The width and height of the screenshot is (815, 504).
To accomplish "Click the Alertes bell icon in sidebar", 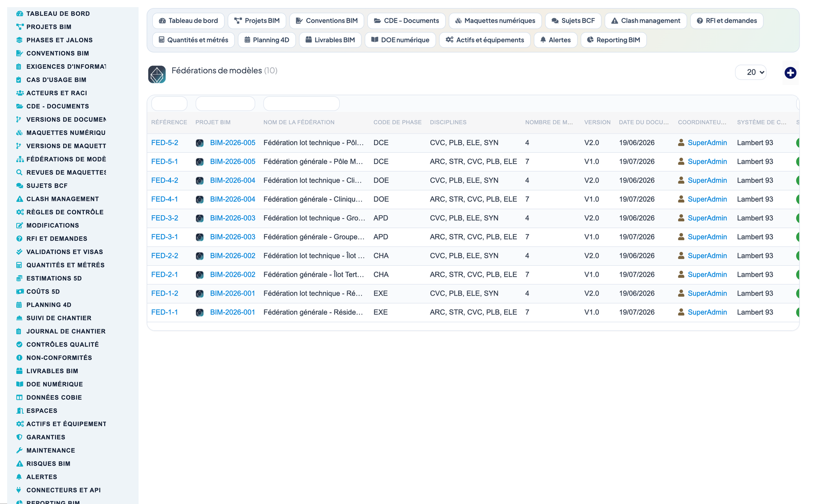I will pos(19,477).
